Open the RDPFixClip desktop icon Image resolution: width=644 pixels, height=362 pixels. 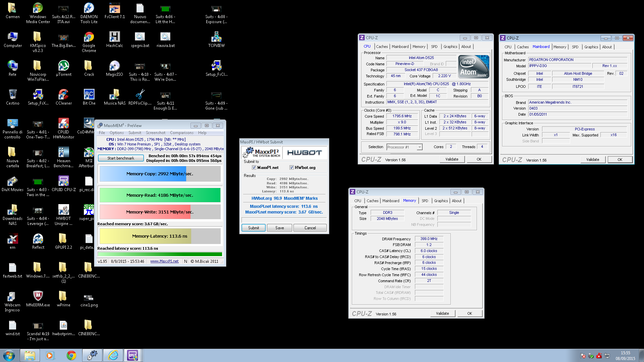pos(140,97)
